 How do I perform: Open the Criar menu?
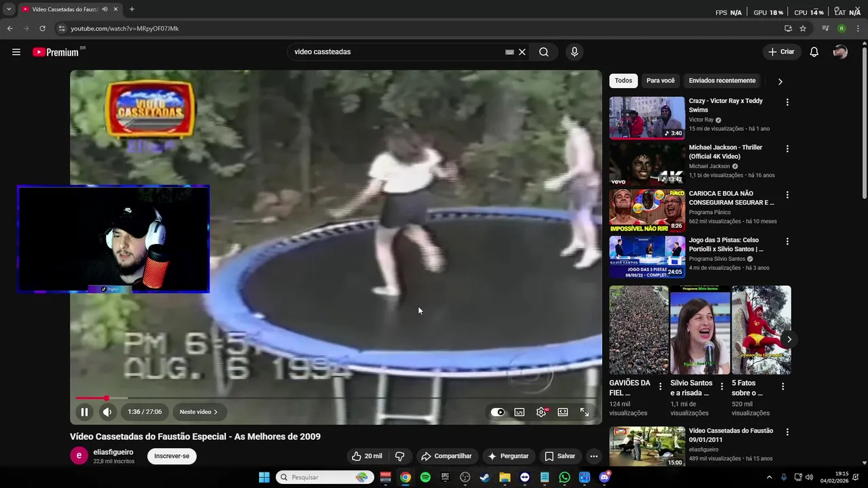[x=781, y=52]
